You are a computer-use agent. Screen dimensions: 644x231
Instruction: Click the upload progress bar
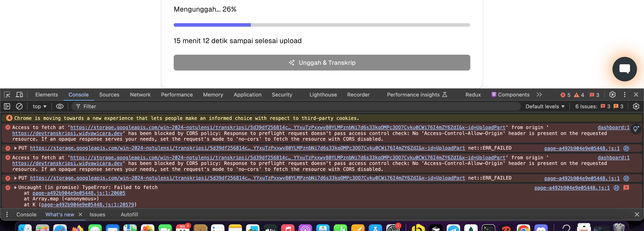[x=322, y=25]
